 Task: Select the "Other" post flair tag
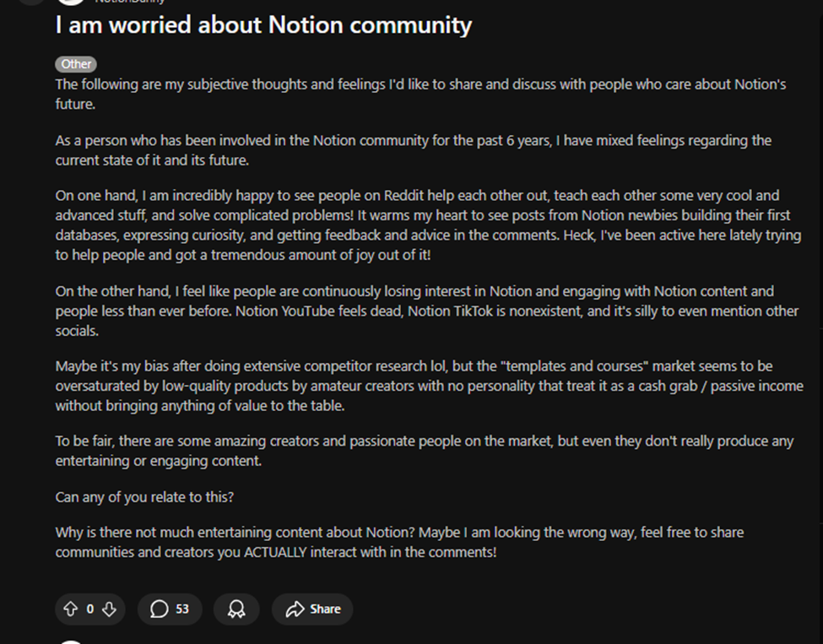tap(76, 64)
